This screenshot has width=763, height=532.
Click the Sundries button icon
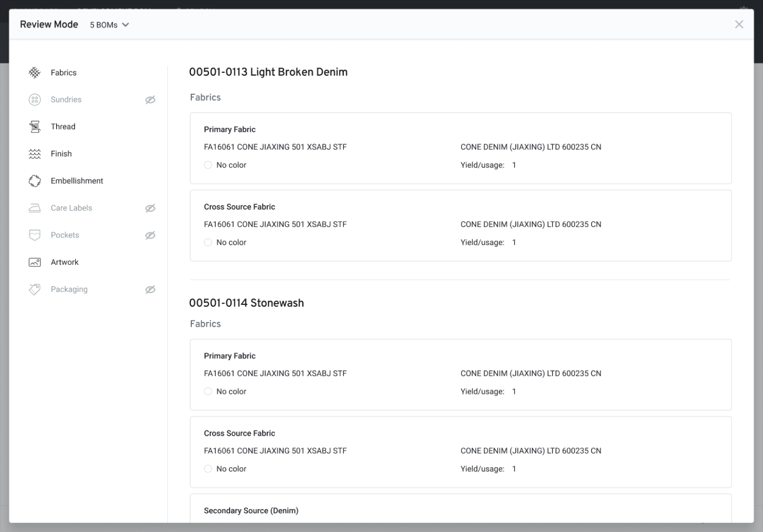tap(35, 99)
